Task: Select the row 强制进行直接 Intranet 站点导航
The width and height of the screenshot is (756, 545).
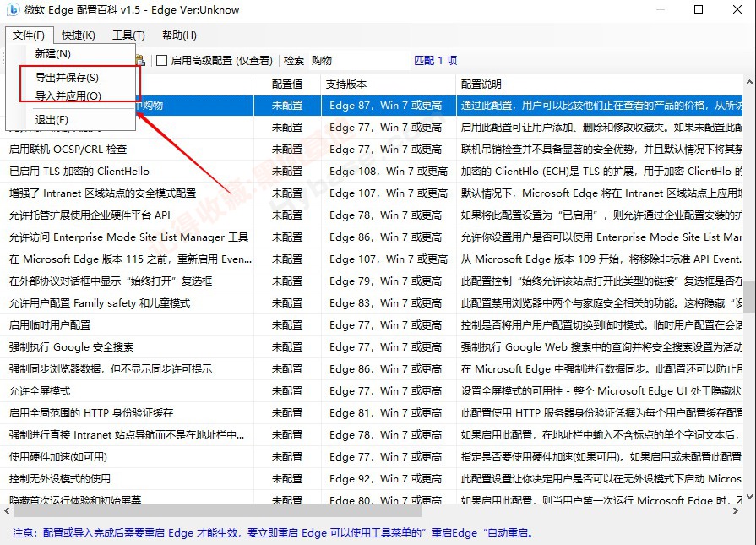Action: click(372, 434)
